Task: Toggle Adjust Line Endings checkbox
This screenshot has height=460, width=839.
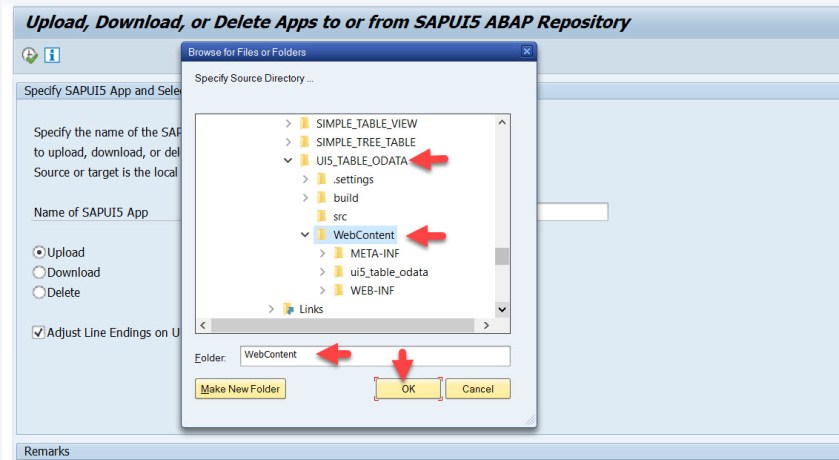Action: 39,333
